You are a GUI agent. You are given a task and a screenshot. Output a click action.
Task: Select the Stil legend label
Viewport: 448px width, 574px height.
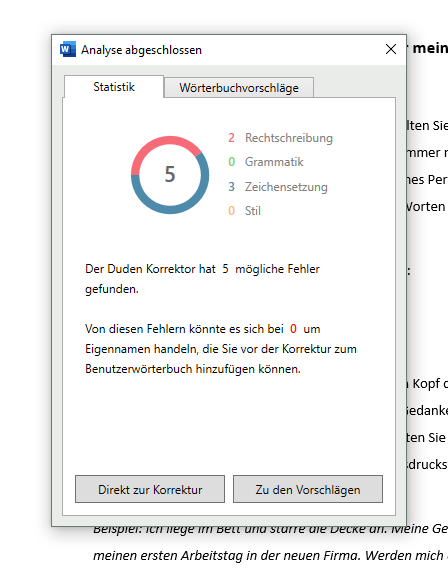253,211
